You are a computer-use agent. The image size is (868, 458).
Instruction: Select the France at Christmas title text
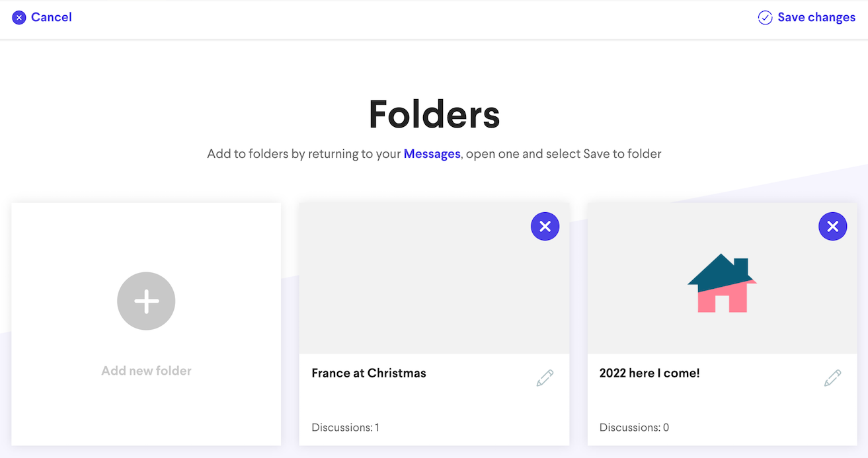coord(369,373)
